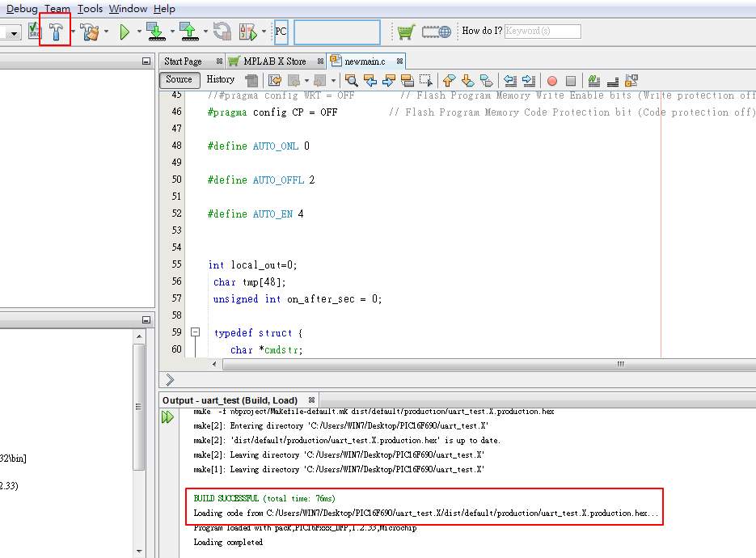Click the SRC checkmark toolbar icon
The height and width of the screenshot is (558, 756).
(35, 32)
